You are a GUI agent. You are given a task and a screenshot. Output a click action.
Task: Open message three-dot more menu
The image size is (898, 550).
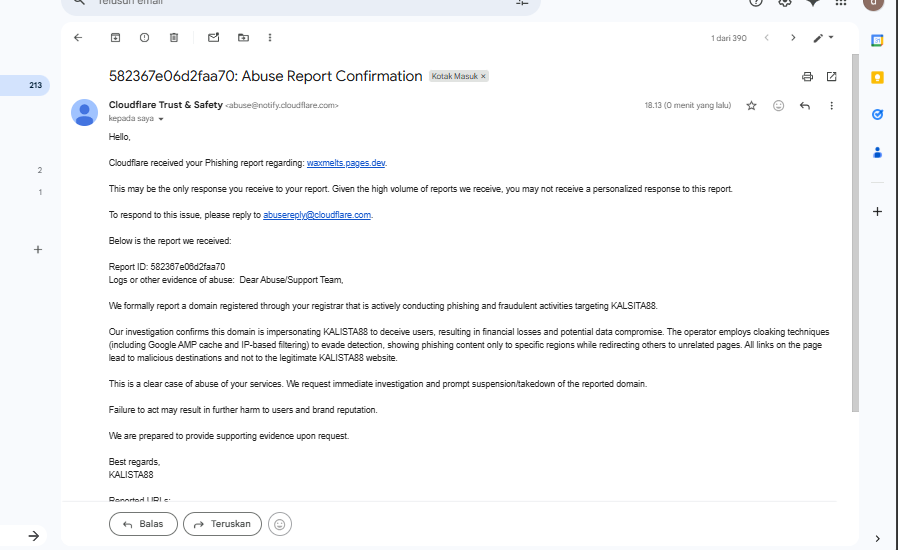tap(832, 105)
